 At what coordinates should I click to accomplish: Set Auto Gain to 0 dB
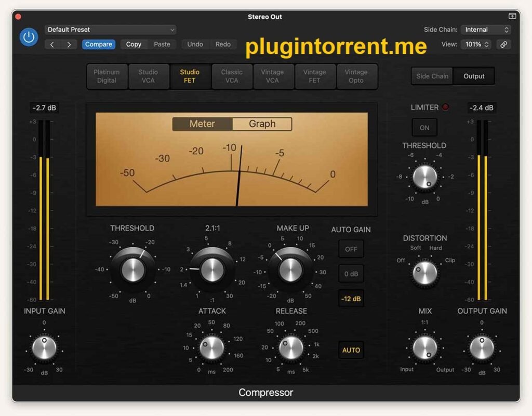click(x=351, y=274)
